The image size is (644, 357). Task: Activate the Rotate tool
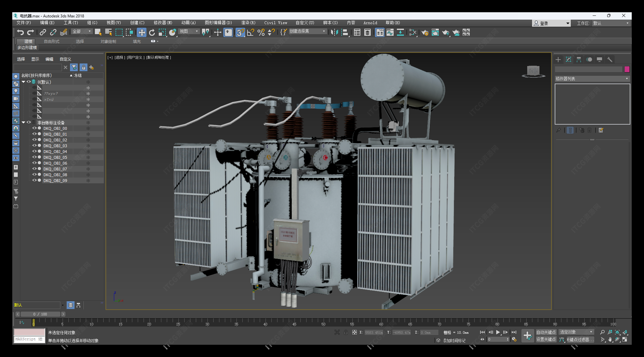[x=152, y=32]
